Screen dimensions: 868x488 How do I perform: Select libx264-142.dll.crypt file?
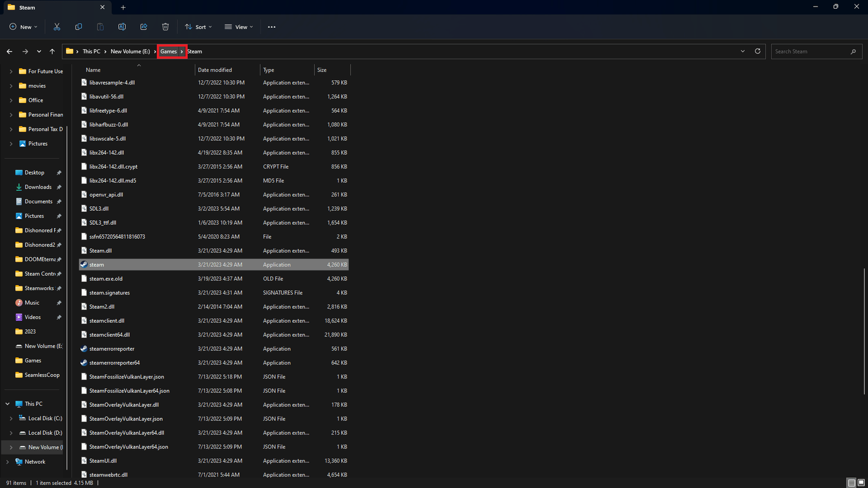tap(214, 166)
